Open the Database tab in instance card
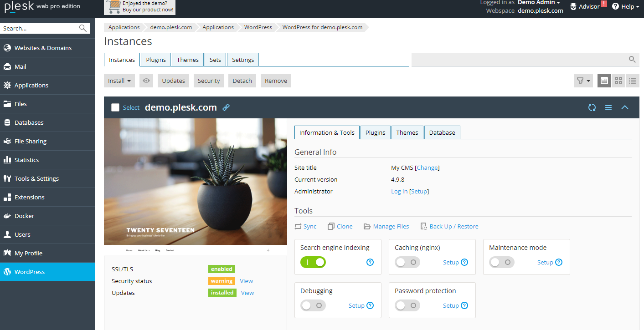Screen dimensions: 644x330 pyautogui.click(x=442, y=132)
